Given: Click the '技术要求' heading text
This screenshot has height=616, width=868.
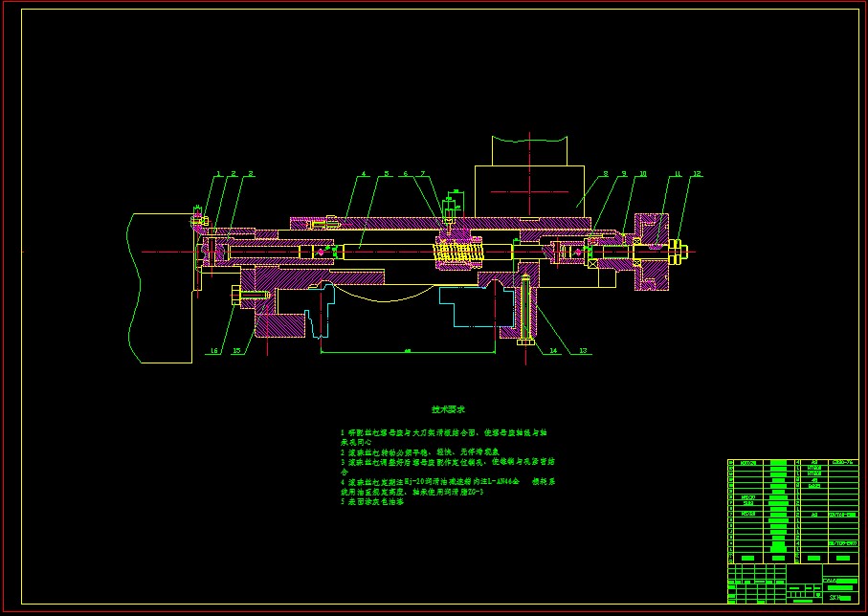Looking at the screenshot, I should 449,409.
